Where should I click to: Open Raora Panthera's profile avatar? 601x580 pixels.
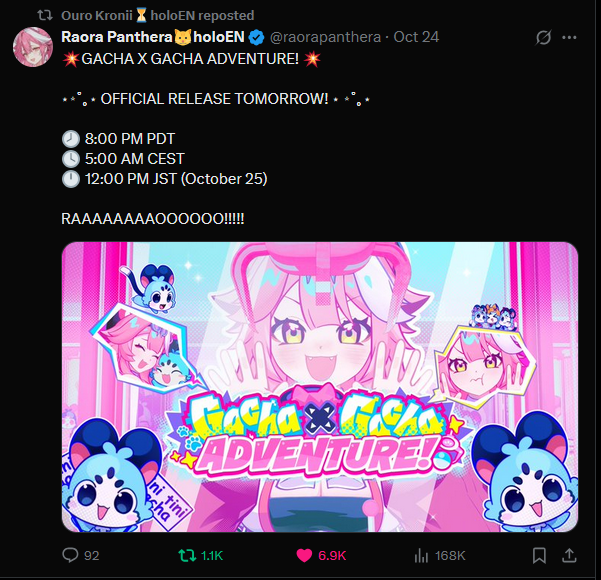pos(33,47)
